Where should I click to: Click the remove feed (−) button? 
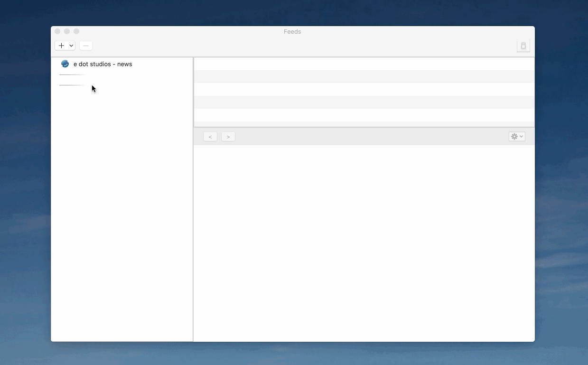(x=86, y=46)
